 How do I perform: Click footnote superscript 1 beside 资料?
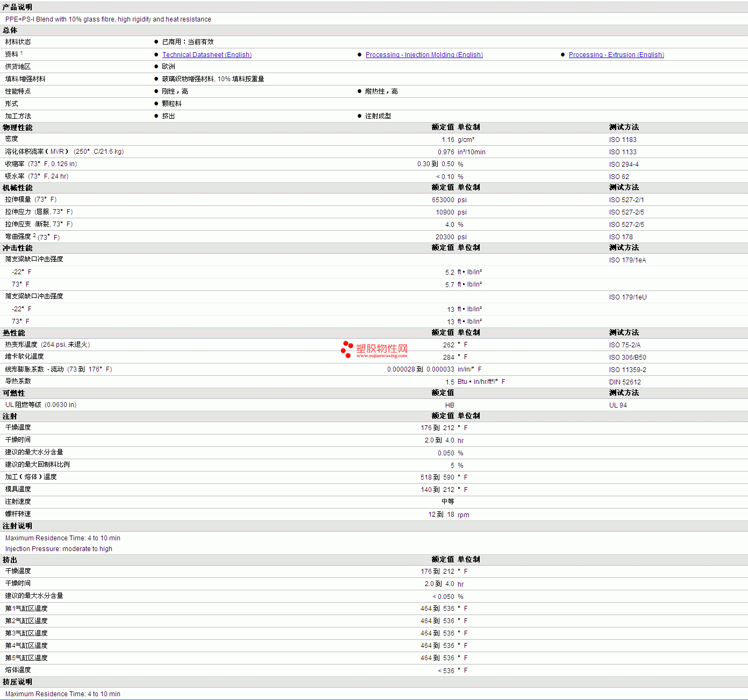(x=22, y=53)
